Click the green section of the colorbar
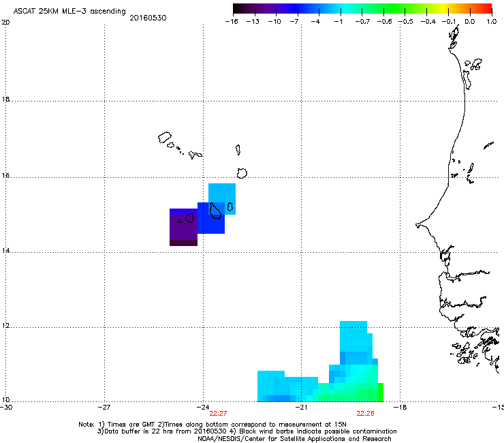 click(394, 9)
